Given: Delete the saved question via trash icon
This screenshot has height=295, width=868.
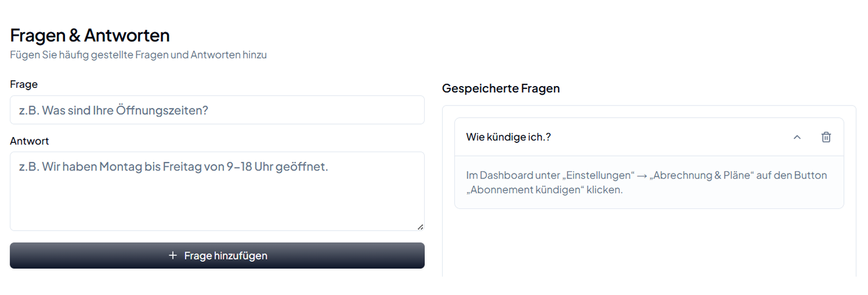Looking at the screenshot, I should (825, 137).
